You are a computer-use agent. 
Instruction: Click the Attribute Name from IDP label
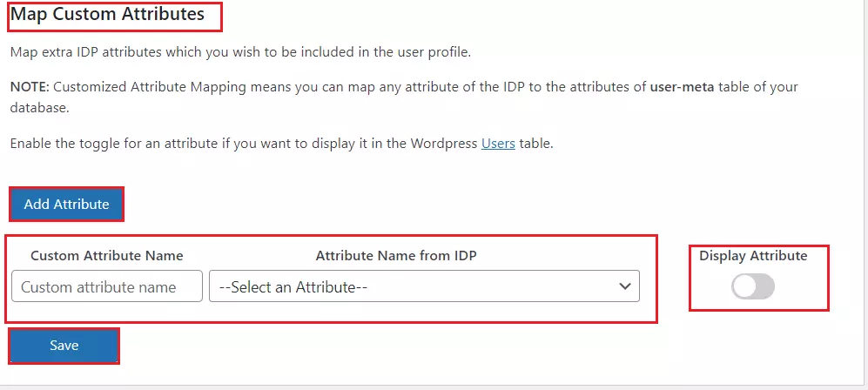point(396,256)
